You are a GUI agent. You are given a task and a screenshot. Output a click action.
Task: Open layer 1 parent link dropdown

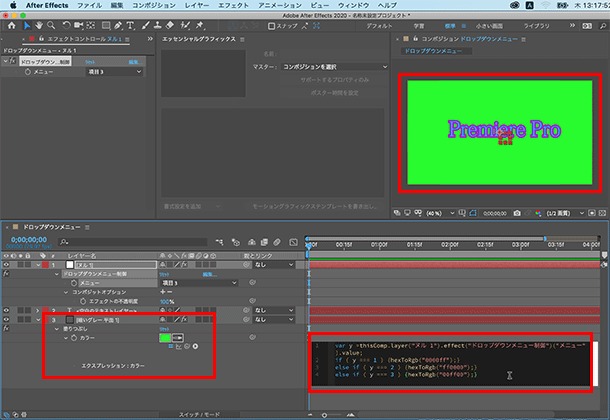(274, 265)
